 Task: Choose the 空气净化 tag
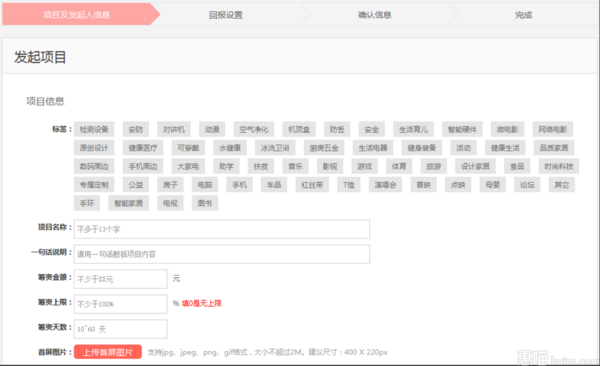pos(254,129)
